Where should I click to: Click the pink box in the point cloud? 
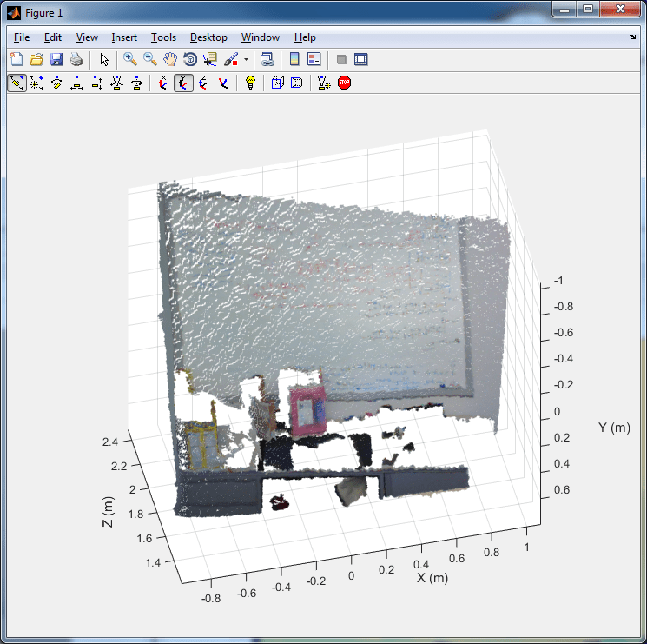click(307, 411)
